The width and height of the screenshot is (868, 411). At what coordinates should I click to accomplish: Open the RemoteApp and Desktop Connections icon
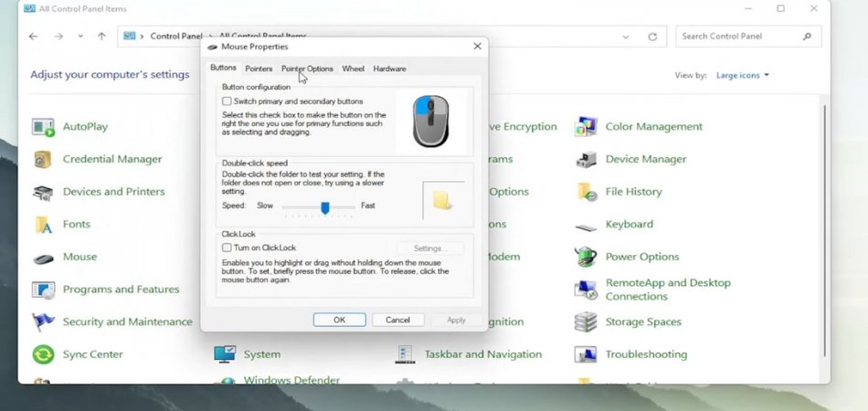pos(586,290)
